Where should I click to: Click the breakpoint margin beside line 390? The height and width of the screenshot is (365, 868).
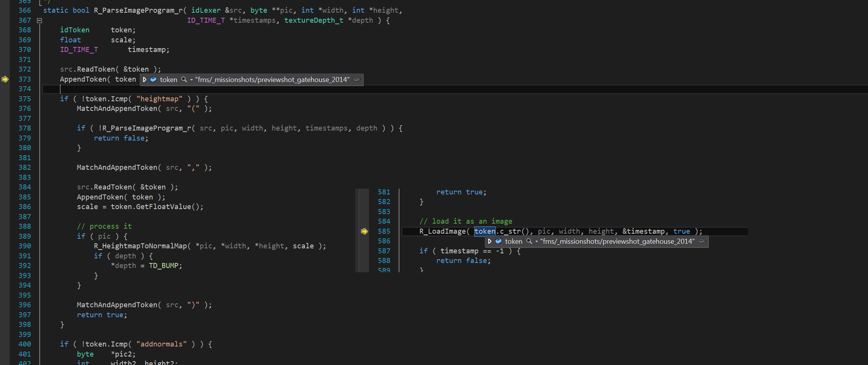(5, 246)
